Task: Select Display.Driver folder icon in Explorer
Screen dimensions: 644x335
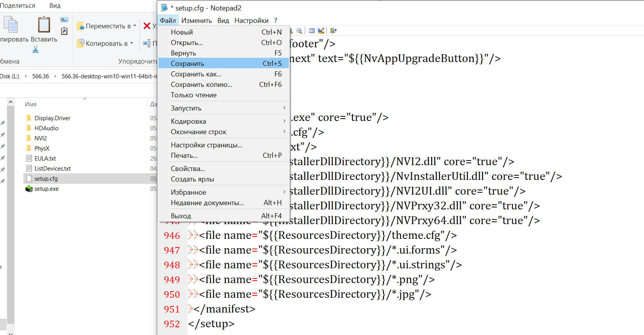Action: [x=29, y=118]
